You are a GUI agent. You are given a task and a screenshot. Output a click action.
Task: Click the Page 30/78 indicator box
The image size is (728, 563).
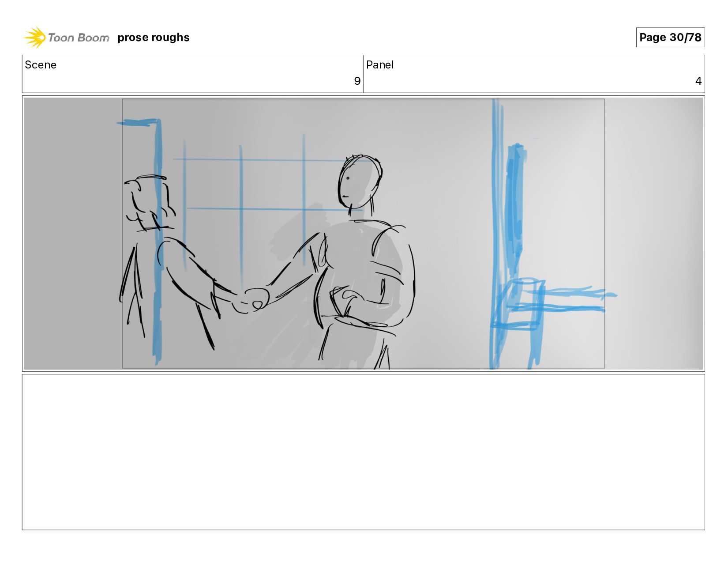click(x=670, y=37)
